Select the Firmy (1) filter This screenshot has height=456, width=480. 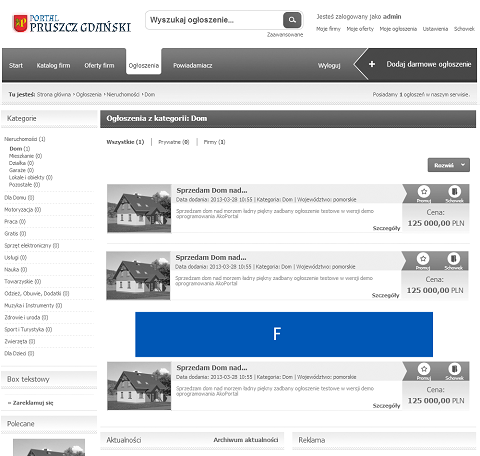(x=214, y=142)
